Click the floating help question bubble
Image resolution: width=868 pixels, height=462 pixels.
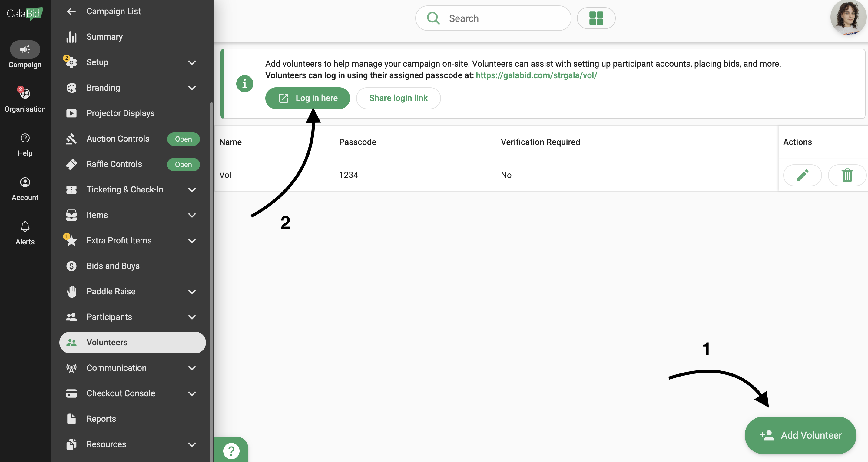[x=231, y=450]
